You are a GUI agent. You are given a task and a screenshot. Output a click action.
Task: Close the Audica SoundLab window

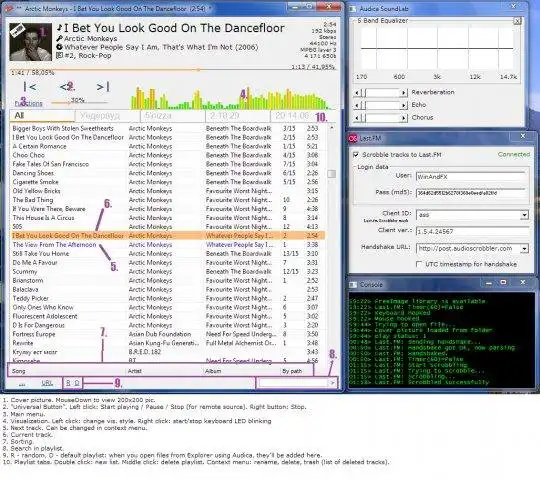pyautogui.click(x=513, y=6)
